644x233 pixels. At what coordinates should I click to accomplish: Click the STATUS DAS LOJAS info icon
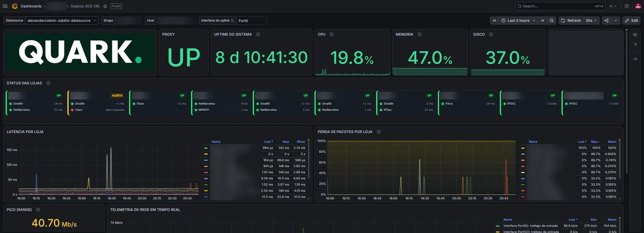(48, 83)
